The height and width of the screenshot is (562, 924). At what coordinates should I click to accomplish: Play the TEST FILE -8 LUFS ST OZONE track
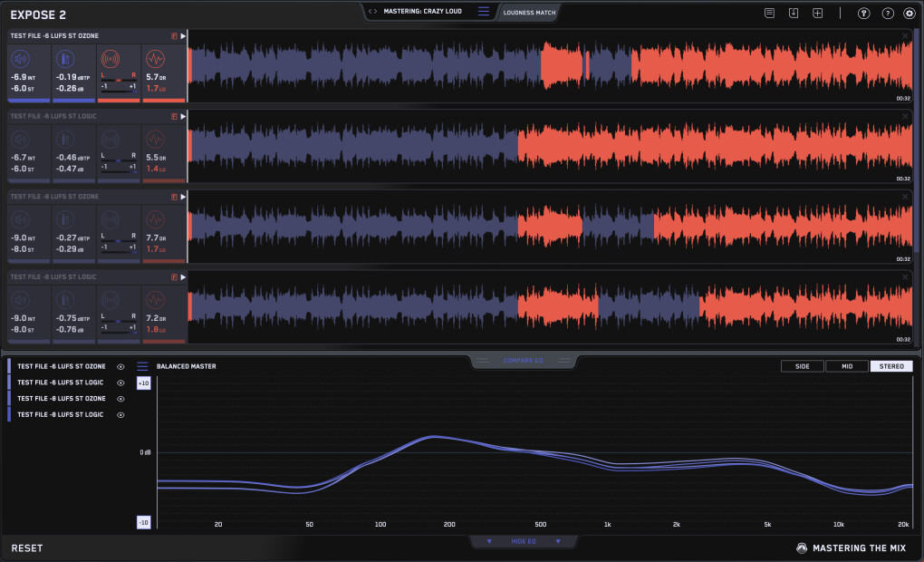point(183,197)
